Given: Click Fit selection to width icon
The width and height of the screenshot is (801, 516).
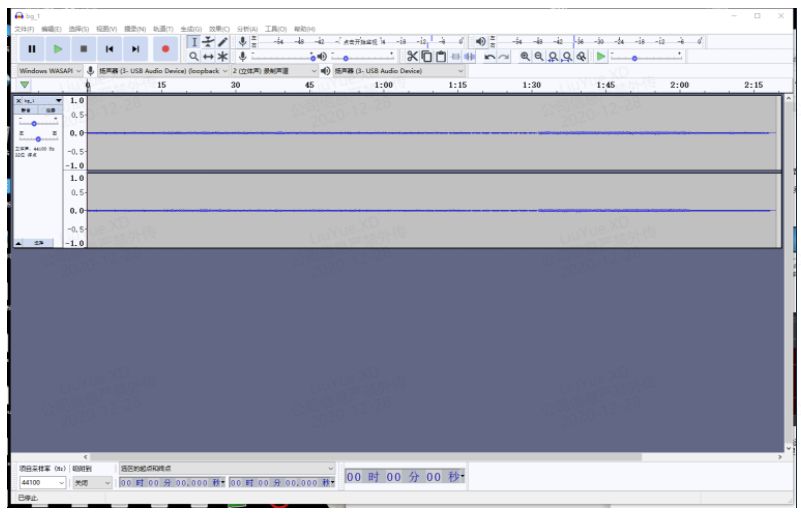Looking at the screenshot, I should pyautogui.click(x=553, y=56).
